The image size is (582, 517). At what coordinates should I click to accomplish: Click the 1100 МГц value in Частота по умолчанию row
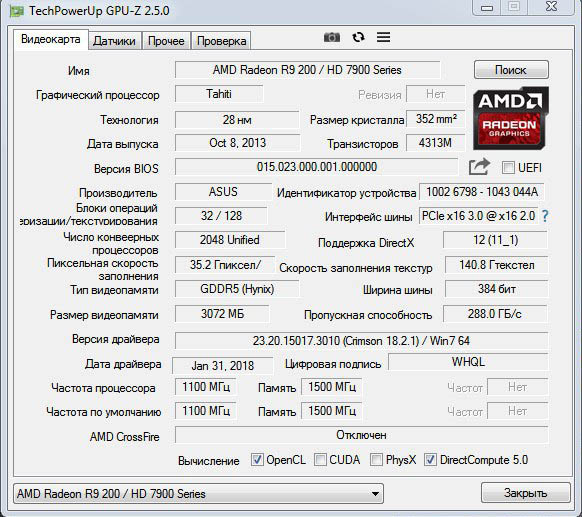click(x=206, y=411)
